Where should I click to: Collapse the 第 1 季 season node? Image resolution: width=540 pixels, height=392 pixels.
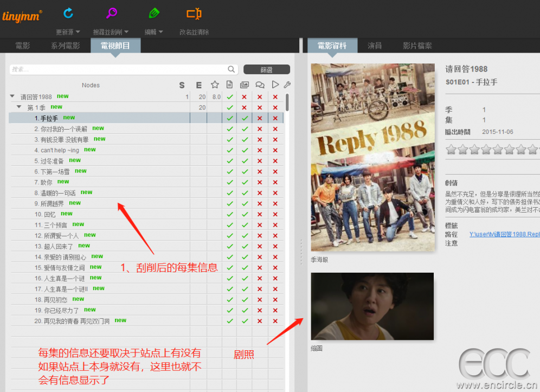(x=20, y=107)
